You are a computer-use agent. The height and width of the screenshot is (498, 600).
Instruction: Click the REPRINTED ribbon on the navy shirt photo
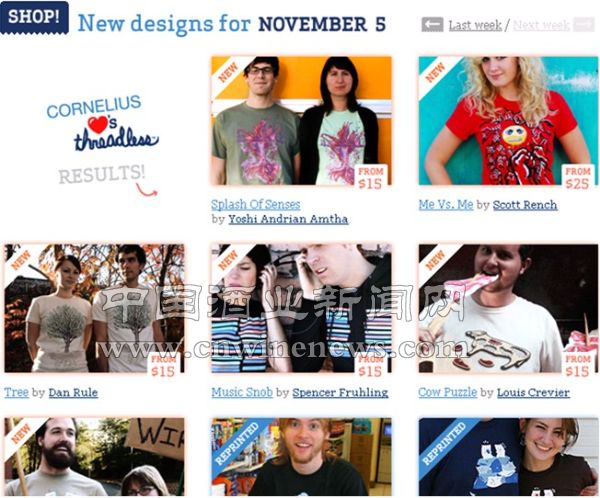point(444,444)
